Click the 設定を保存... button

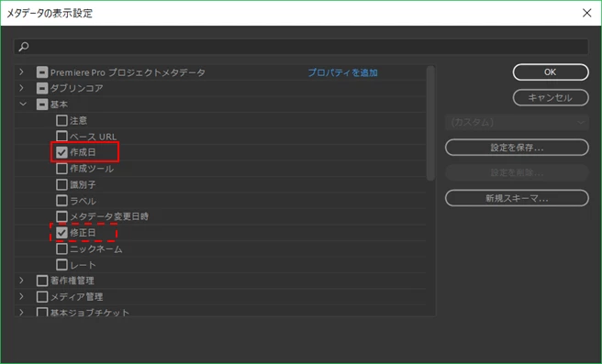(x=517, y=148)
